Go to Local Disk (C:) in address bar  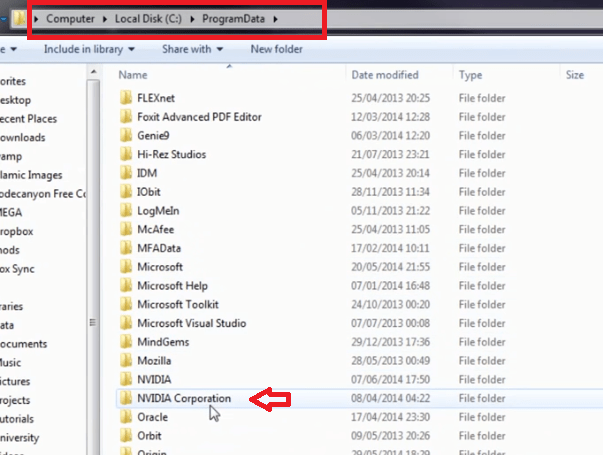(148, 19)
